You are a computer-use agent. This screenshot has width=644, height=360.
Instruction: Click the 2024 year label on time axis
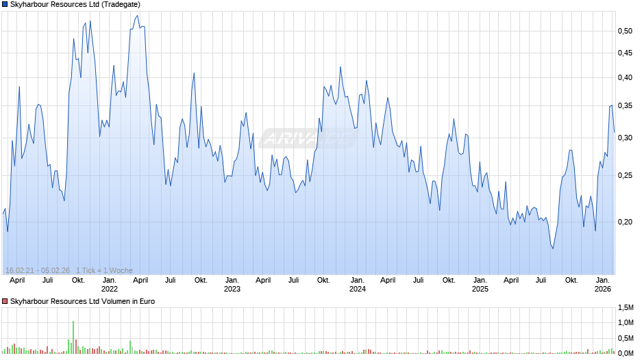tap(358, 289)
